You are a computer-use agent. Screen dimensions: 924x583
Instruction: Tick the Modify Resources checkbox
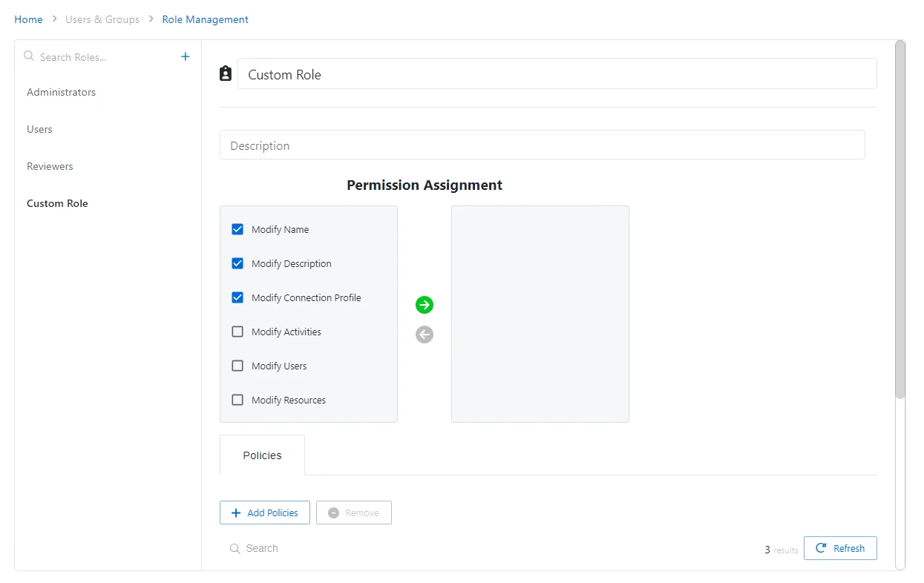[237, 400]
